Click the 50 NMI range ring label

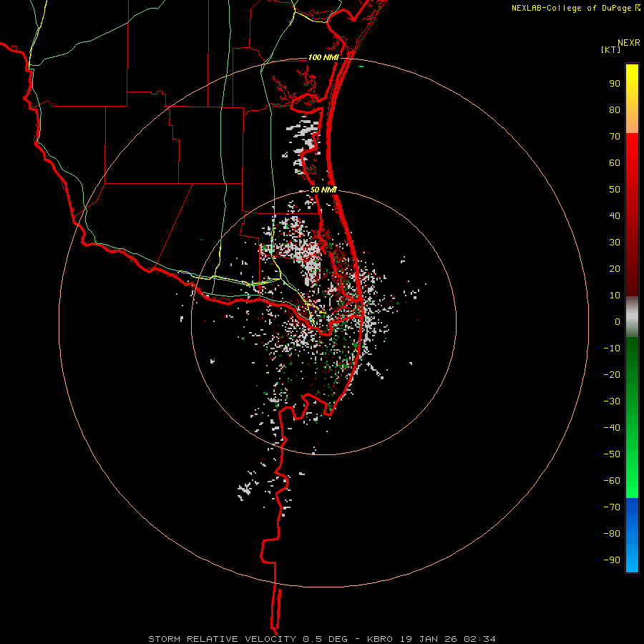tap(323, 190)
